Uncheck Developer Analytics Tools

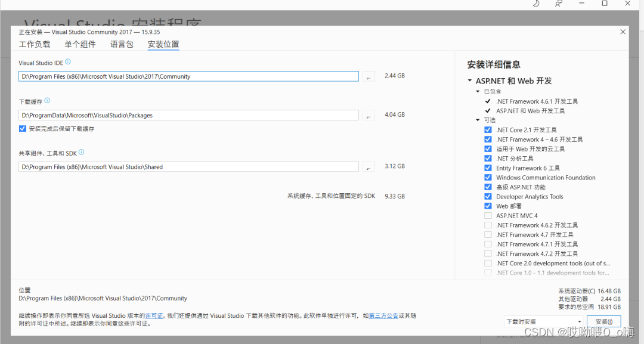click(x=488, y=196)
